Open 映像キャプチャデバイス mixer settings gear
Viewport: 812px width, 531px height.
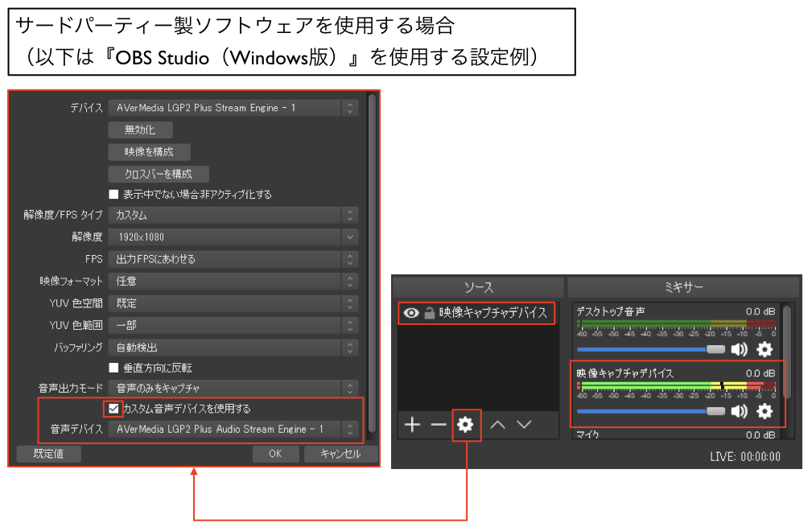tap(765, 411)
